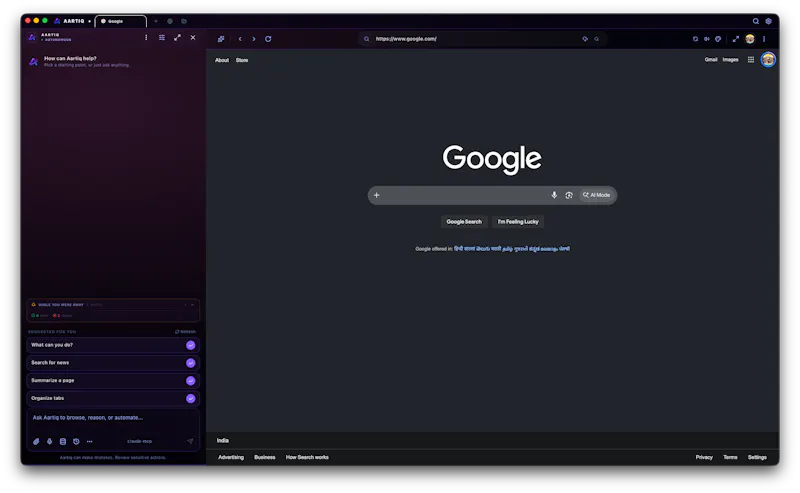The image size is (800, 493).
Task: Click the zoom magnifier icon in address bar
Action: click(x=596, y=39)
